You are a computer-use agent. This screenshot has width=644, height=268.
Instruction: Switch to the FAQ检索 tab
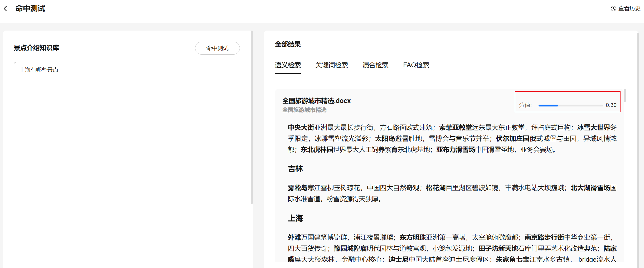pyautogui.click(x=416, y=65)
